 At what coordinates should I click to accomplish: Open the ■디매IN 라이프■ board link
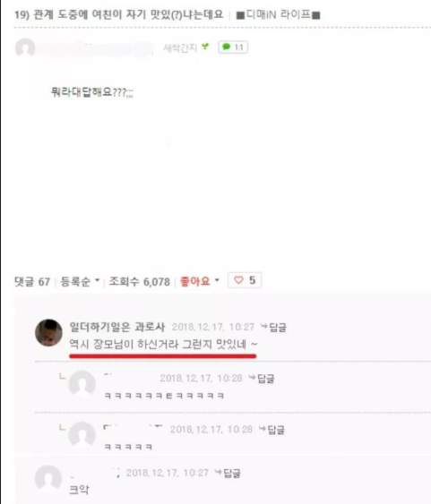click(x=278, y=15)
